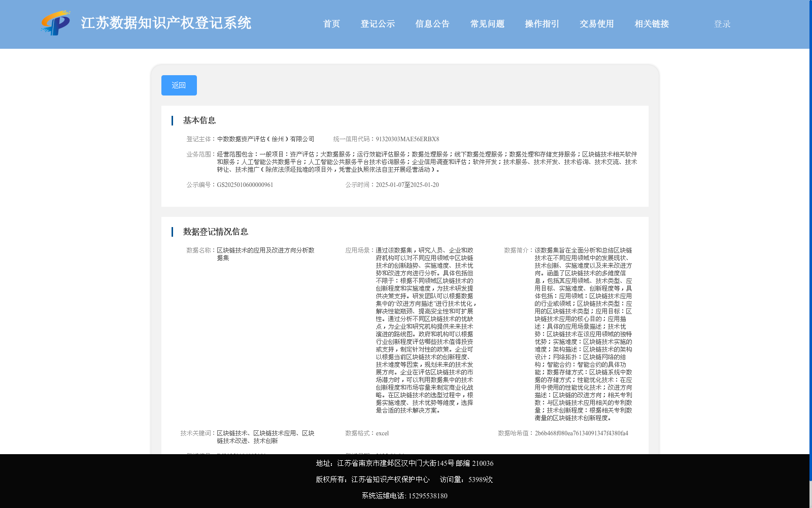Select hash value 2b6b468f080ea76134091347f4380fa4

coord(582,433)
